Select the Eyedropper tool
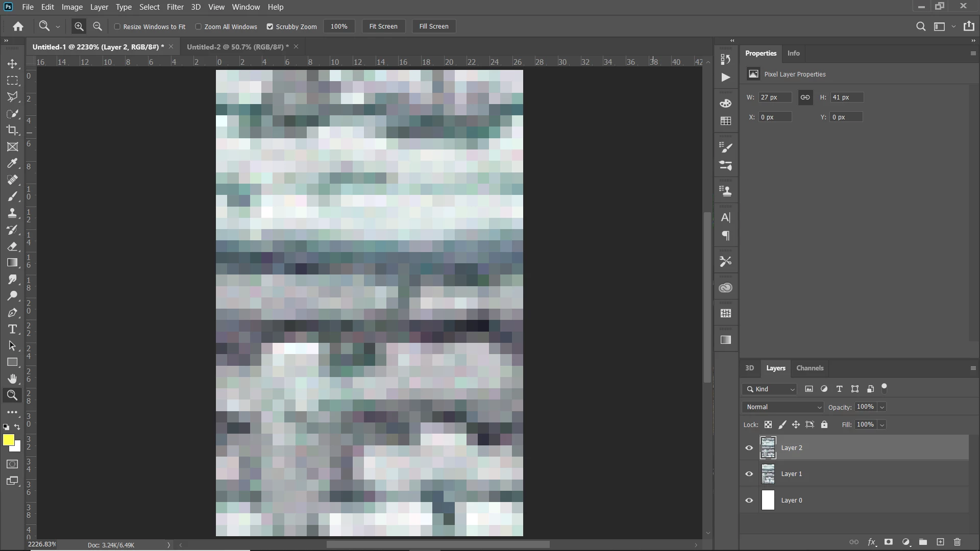Viewport: 980px width, 551px height. tap(12, 163)
